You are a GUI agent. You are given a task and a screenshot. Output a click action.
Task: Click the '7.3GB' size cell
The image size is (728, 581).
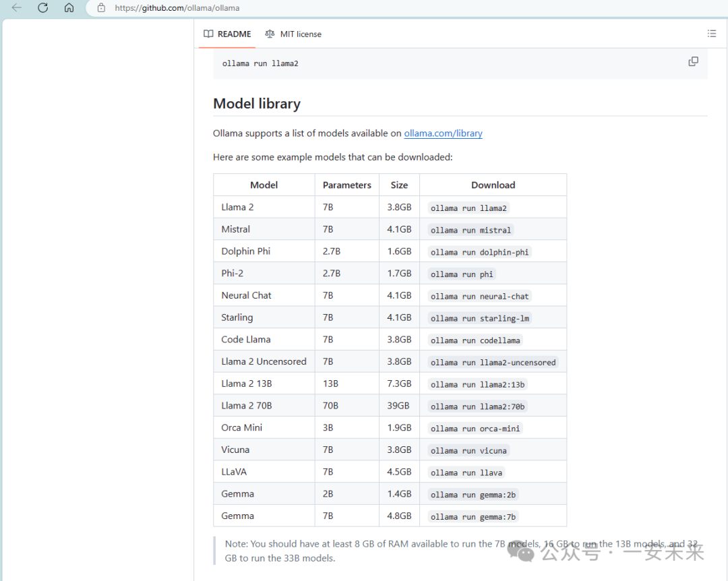[399, 384]
